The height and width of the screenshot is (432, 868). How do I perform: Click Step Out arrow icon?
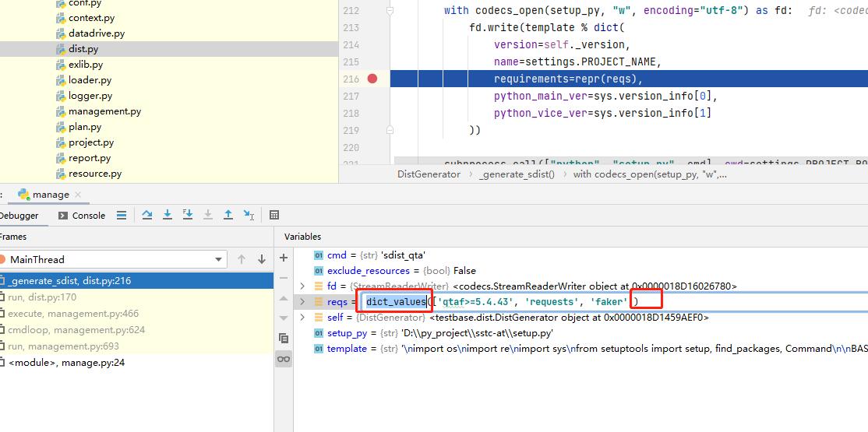(x=228, y=215)
